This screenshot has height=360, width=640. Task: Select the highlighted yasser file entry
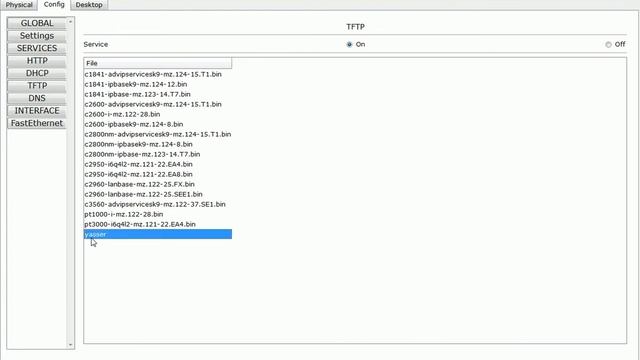pos(158,234)
